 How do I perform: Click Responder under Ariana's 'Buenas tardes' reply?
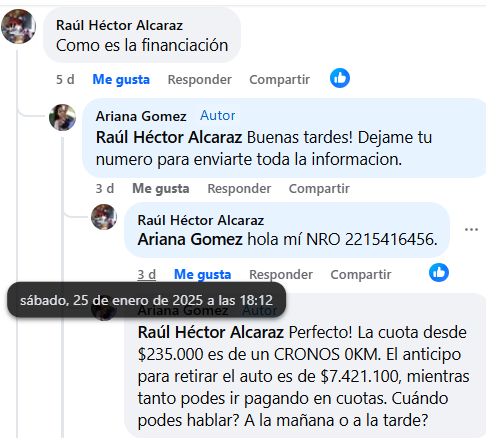pyautogui.click(x=239, y=189)
